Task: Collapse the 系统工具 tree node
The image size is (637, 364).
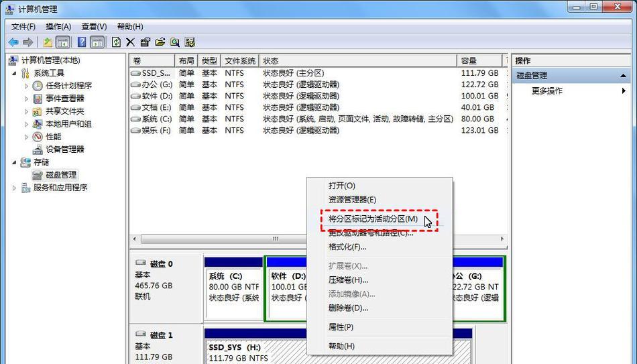Action: pyautogui.click(x=14, y=74)
